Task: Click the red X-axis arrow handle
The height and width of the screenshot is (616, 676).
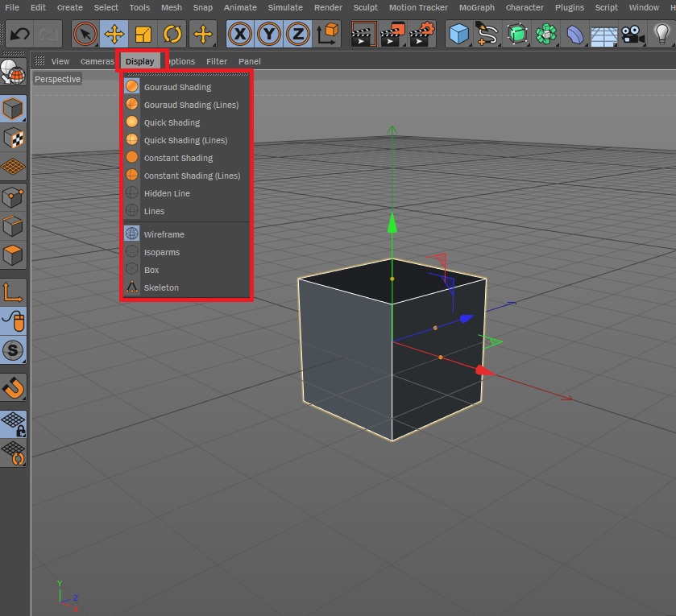Action: 483,370
